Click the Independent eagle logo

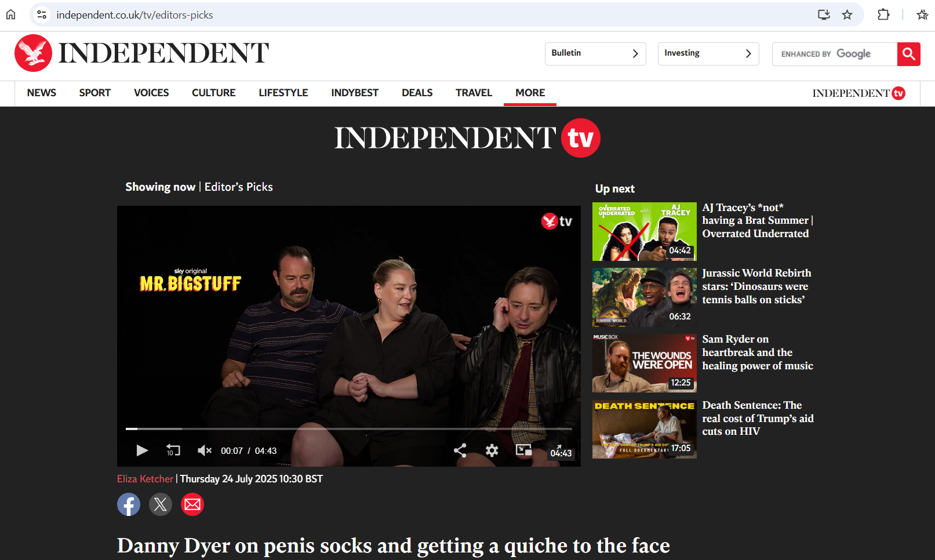click(33, 53)
